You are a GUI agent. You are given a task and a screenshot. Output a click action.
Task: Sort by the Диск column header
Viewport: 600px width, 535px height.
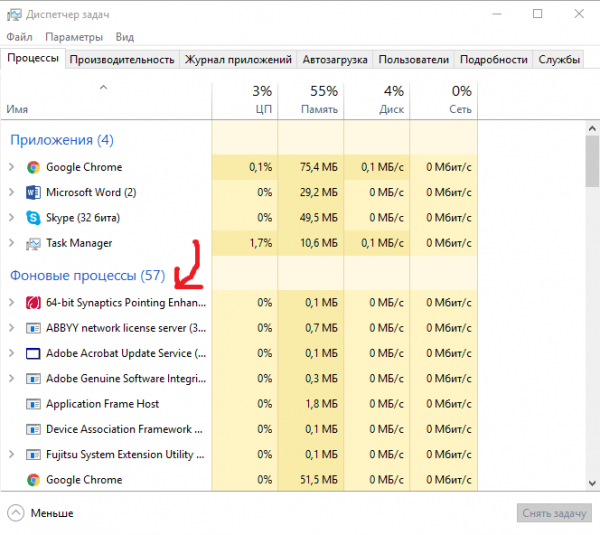pos(377,101)
